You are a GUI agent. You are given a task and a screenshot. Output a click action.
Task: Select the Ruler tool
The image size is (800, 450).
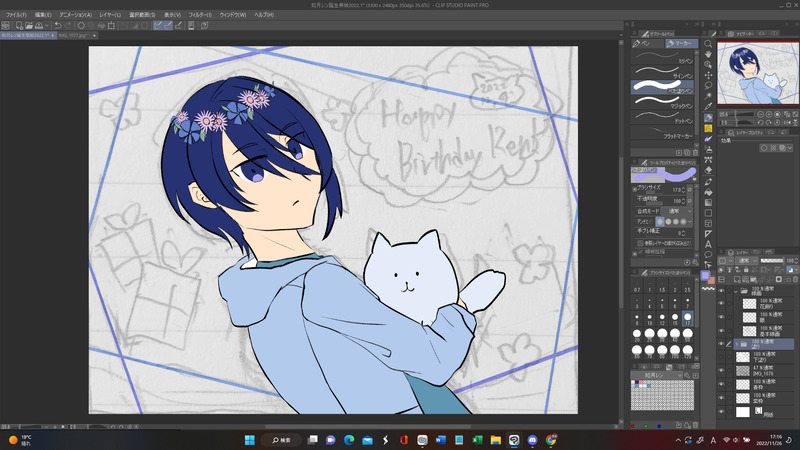(708, 234)
